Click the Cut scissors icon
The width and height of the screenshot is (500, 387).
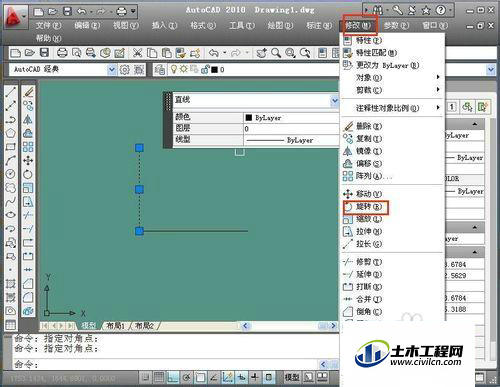pos(137,53)
